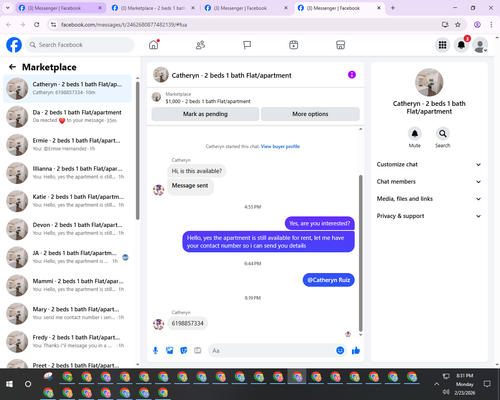Expand Privacy & support section

429,216
